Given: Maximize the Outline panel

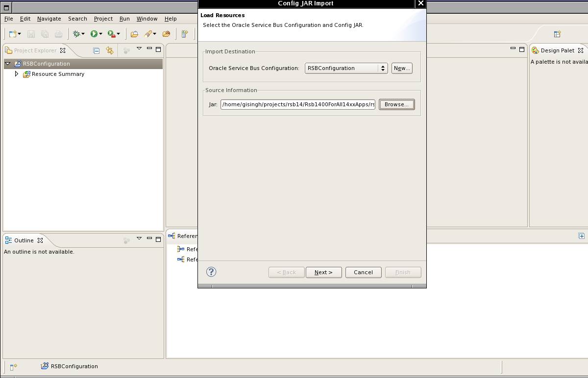Looking at the screenshot, I should (158, 239).
